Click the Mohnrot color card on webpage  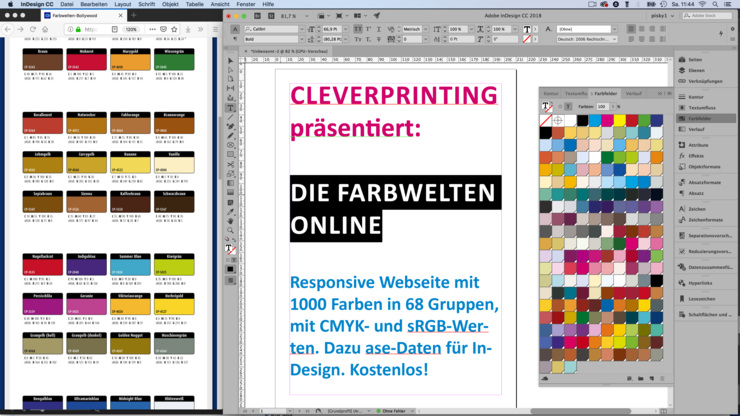[86, 59]
